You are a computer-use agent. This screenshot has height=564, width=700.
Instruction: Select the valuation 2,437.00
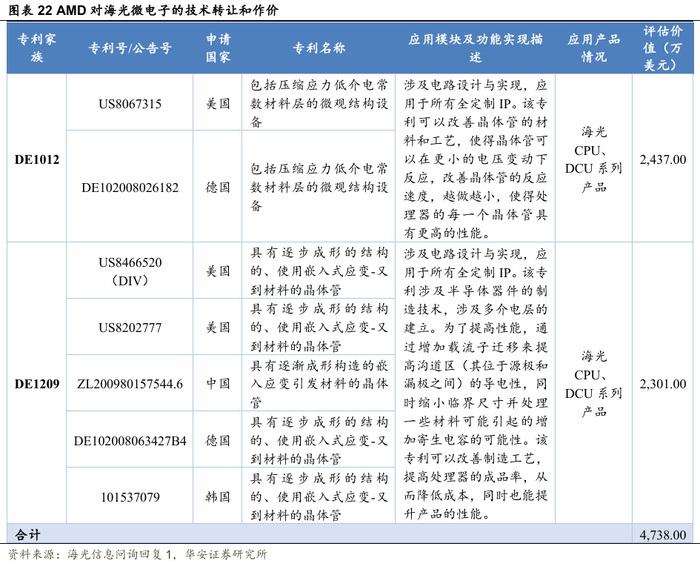pos(663,159)
